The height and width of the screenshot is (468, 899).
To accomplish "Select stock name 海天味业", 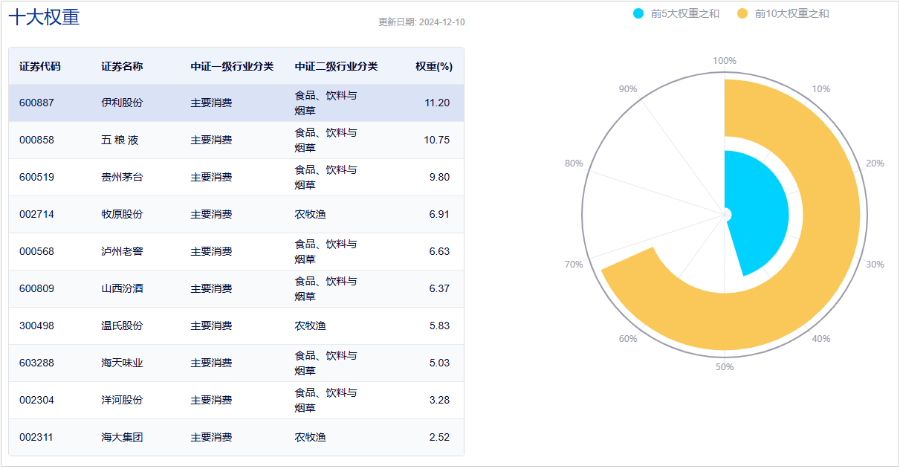I will tap(122, 363).
